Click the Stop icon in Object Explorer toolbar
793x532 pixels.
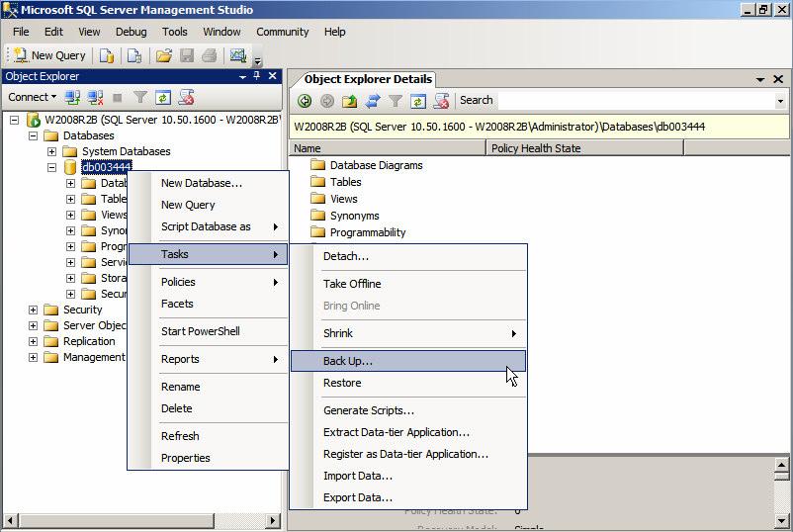(118, 97)
